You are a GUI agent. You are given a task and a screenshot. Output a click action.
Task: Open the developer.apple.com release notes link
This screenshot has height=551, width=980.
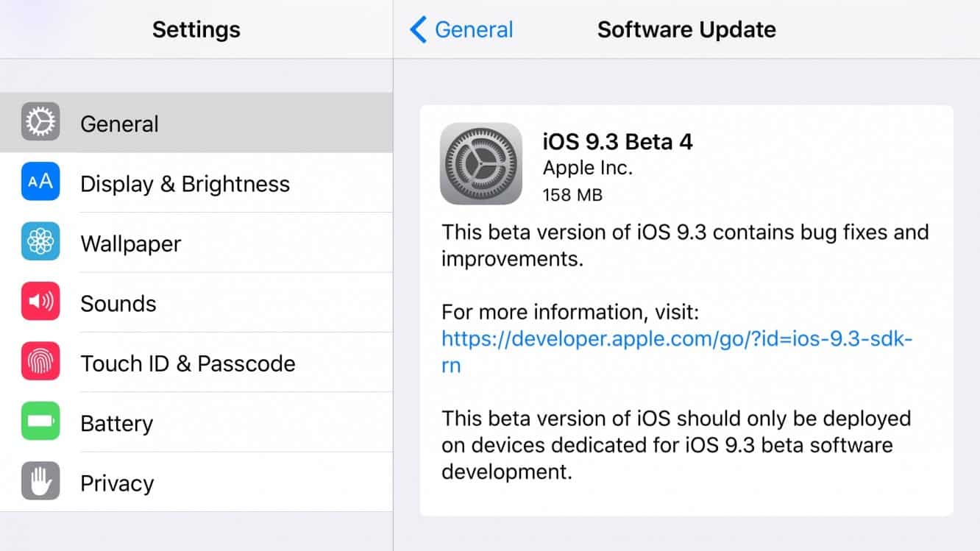(677, 339)
